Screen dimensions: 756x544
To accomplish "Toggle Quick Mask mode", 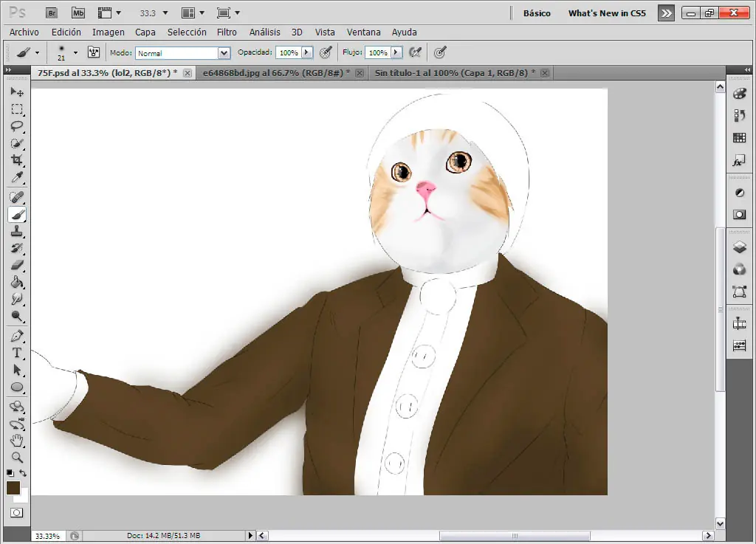I will point(16,513).
